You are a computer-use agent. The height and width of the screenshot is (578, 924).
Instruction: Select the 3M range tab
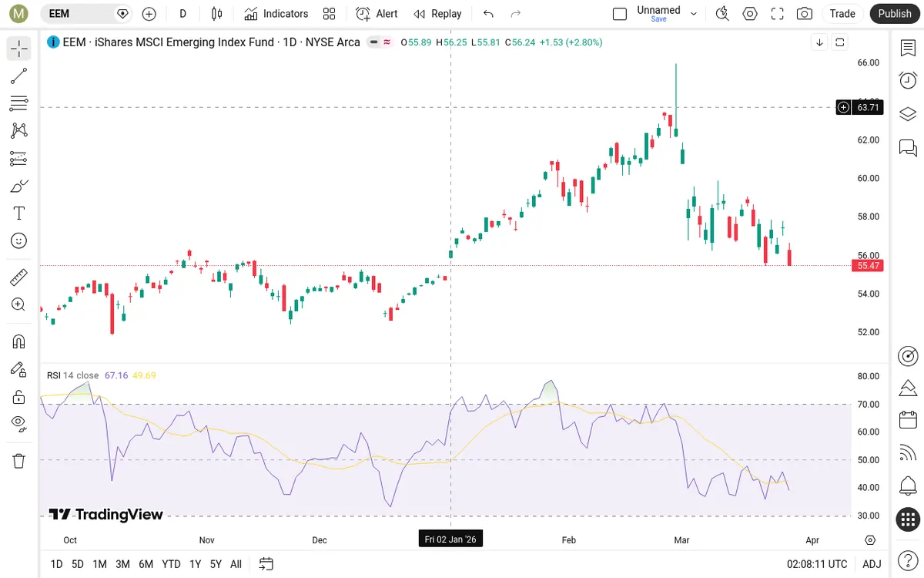(122, 564)
